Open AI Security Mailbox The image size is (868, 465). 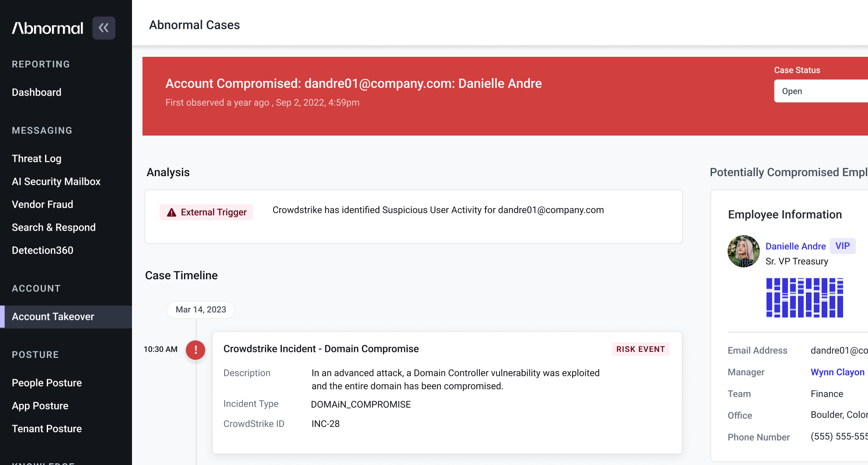56,181
